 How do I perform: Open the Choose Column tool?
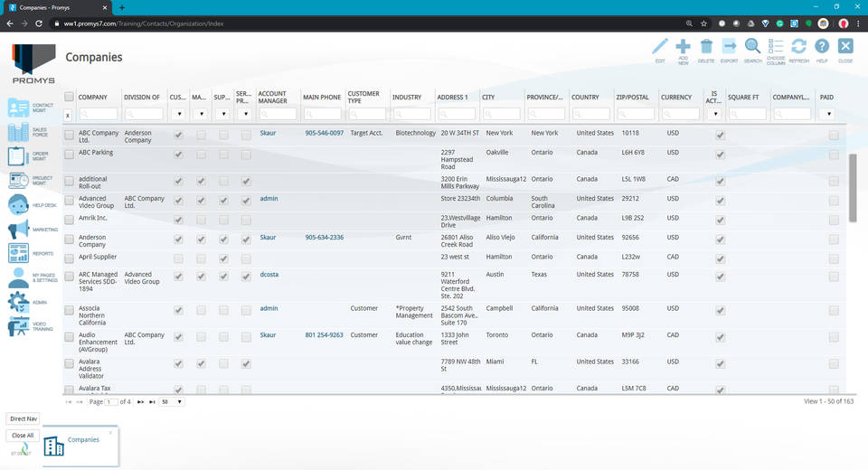click(776, 46)
